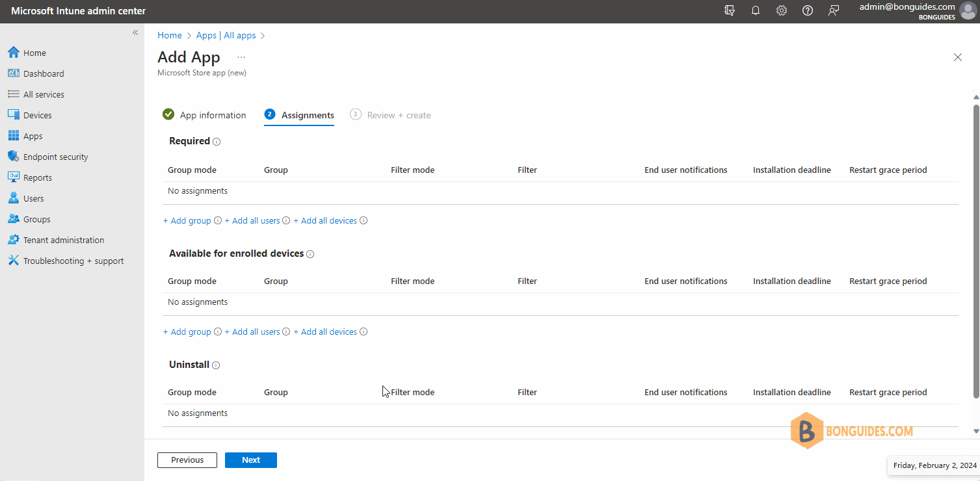Click Add group under Available for enrolled devices
The height and width of the screenshot is (481, 980).
point(187,331)
